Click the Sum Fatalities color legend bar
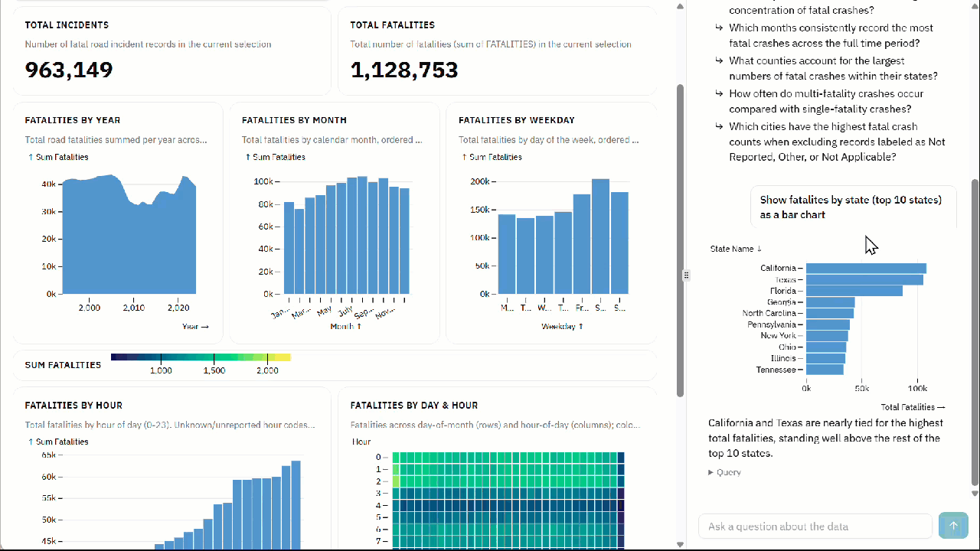 201,357
